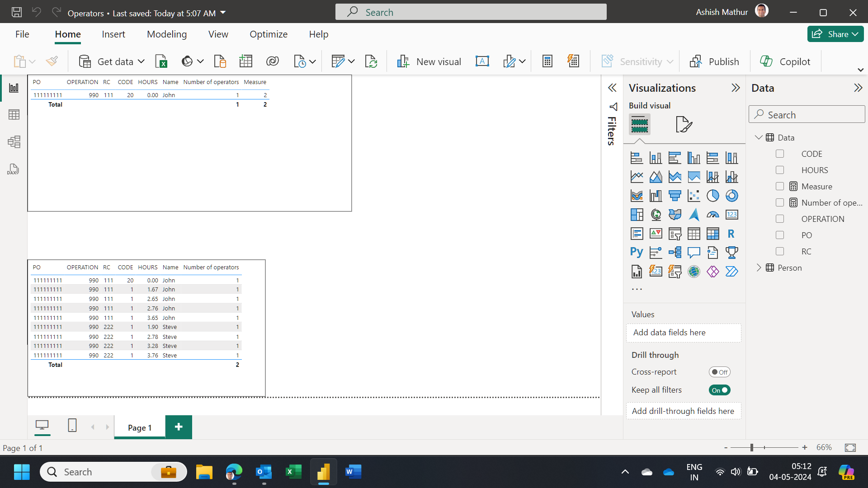868x488 pixels.
Task: Pick the Funnel chart visual icon
Action: click(675, 196)
